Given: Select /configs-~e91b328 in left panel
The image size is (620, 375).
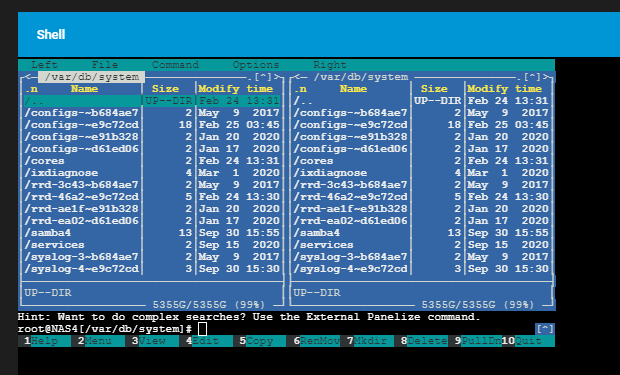Looking at the screenshot, I should [152, 137].
